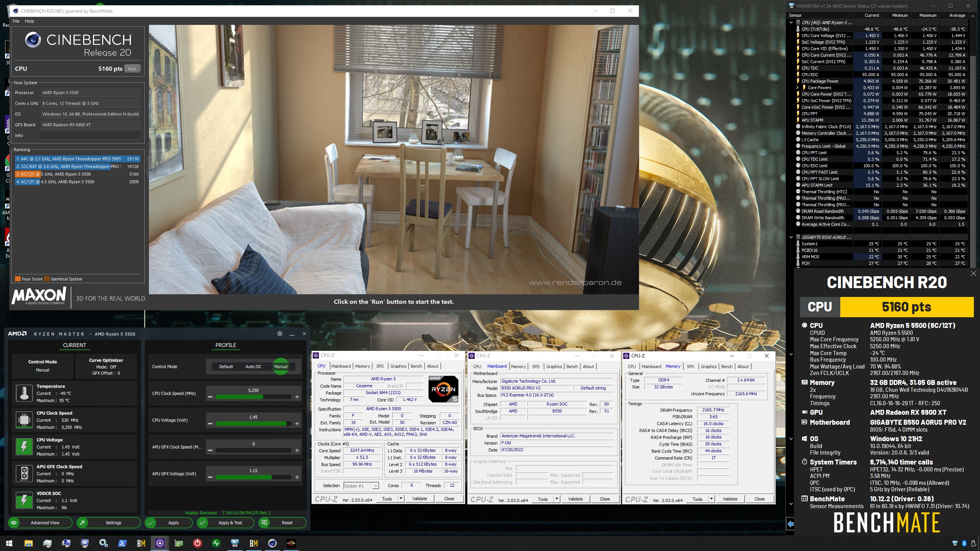Image resolution: width=980 pixels, height=551 pixels.
Task: Select Auto OC control mode
Action: coord(253,367)
